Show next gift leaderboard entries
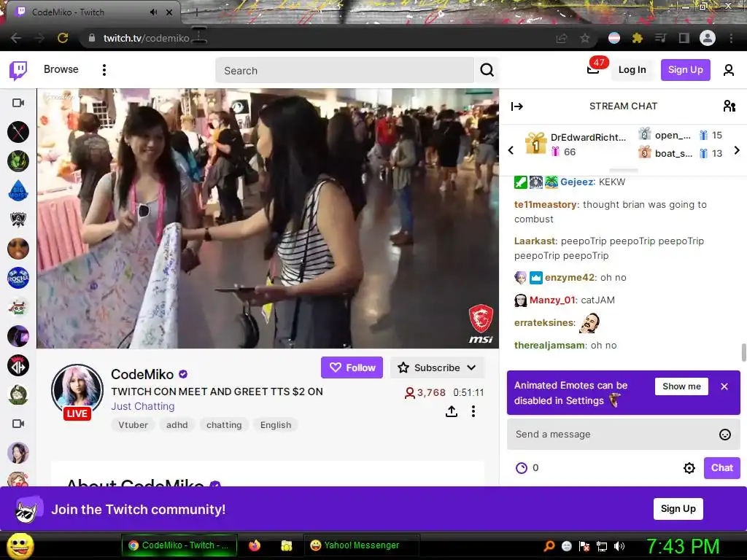This screenshot has width=747, height=560. [737, 150]
